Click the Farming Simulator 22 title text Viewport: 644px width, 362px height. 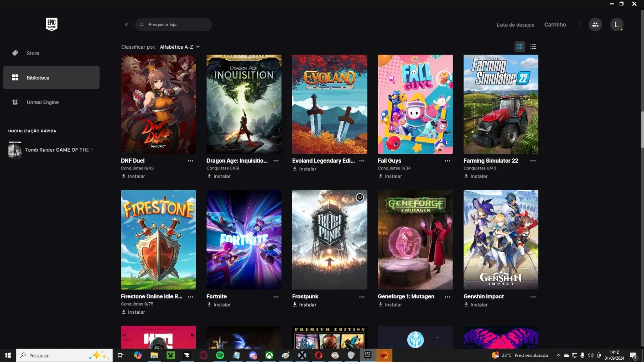491,161
